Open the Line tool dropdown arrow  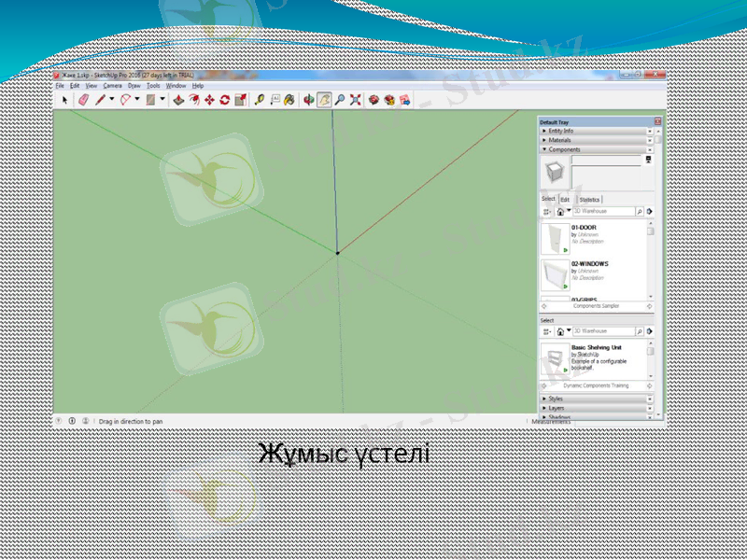click(x=112, y=99)
